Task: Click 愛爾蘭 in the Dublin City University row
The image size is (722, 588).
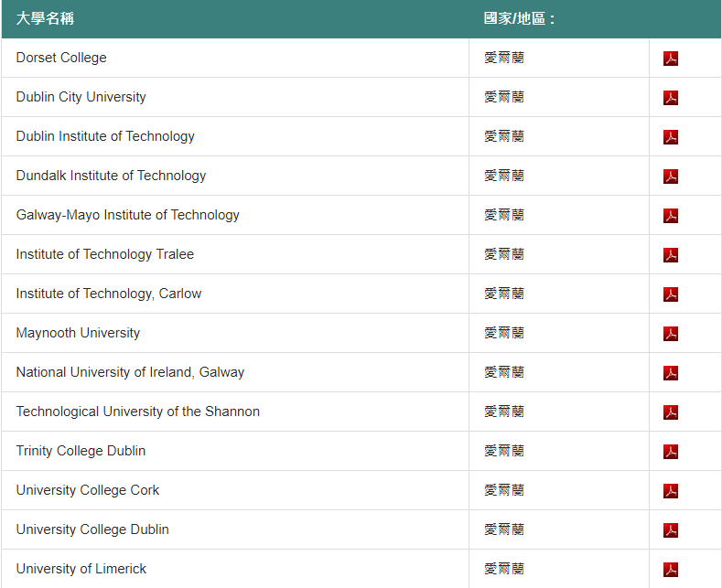Action: [x=504, y=97]
